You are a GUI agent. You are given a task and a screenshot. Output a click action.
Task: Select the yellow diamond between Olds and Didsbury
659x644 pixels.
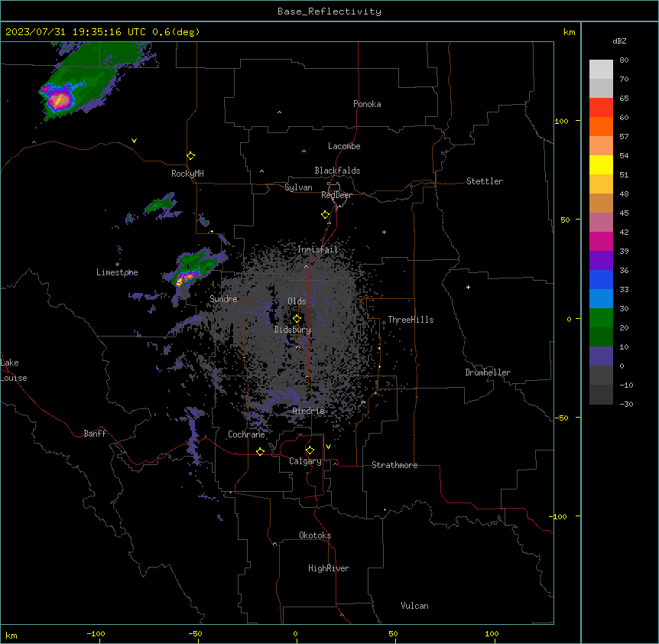click(x=297, y=319)
